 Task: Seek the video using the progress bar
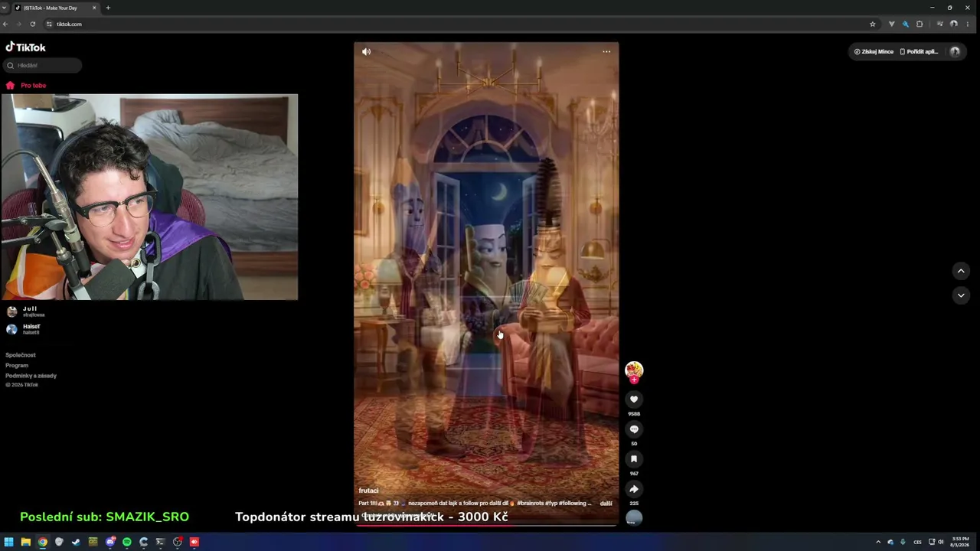point(486,526)
